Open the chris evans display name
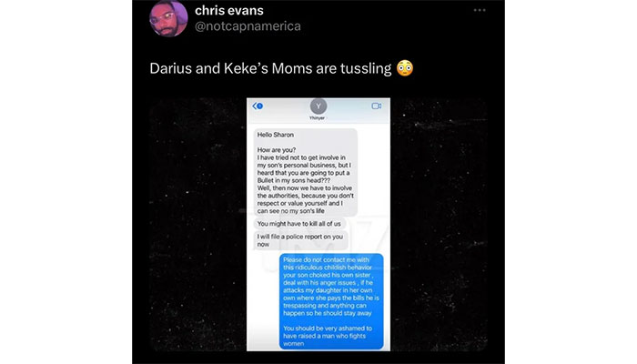Image resolution: width=637 pixels, height=364 pixels. pos(229,11)
